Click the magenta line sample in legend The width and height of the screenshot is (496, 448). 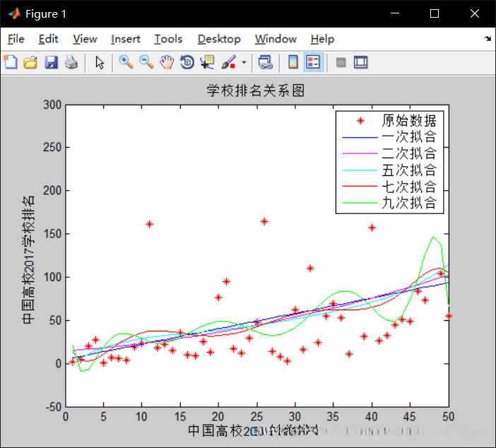pyautogui.click(x=360, y=153)
